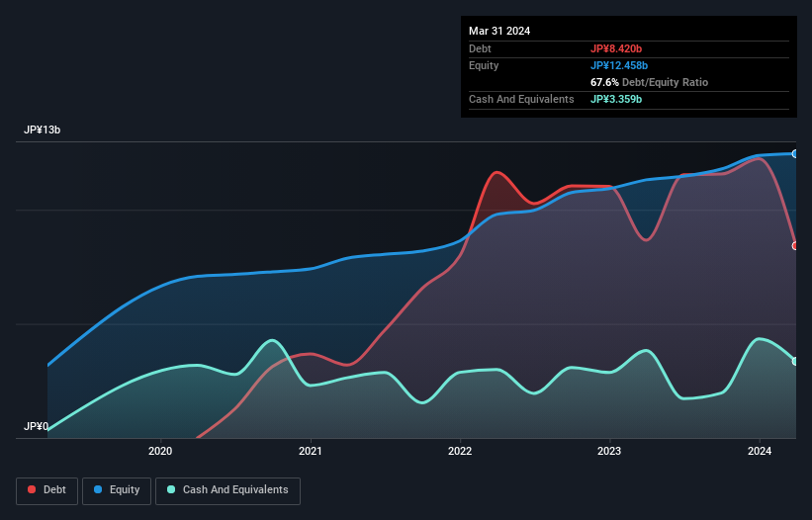The image size is (812, 520).
Task: Click the JP¥3.359b cash value
Action: coord(616,99)
